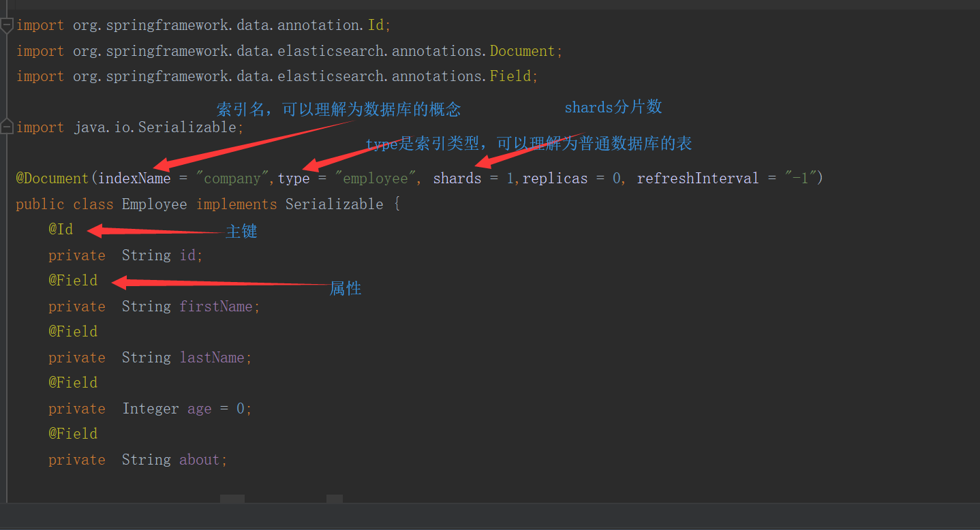Select the indexName value "company"
Screen dimensions: 980x530
click(x=232, y=178)
